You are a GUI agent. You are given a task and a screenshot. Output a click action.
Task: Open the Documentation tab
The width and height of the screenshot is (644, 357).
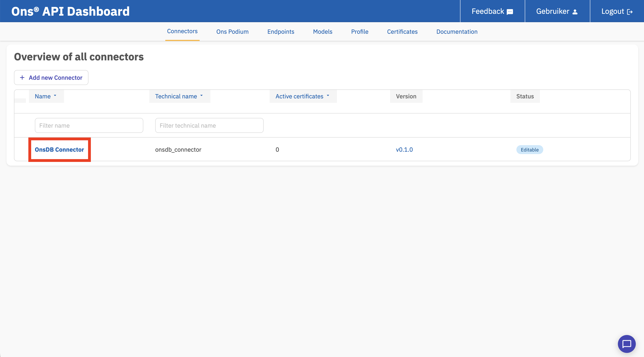[457, 32]
